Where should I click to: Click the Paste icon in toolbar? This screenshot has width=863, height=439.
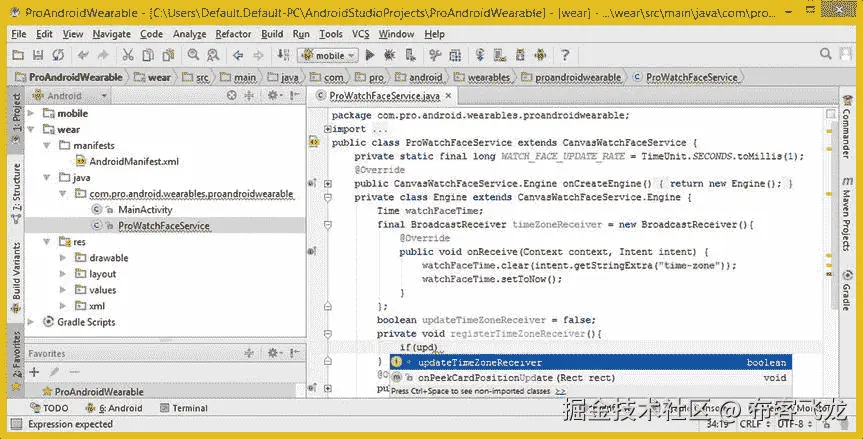pyautogui.click(x=168, y=55)
